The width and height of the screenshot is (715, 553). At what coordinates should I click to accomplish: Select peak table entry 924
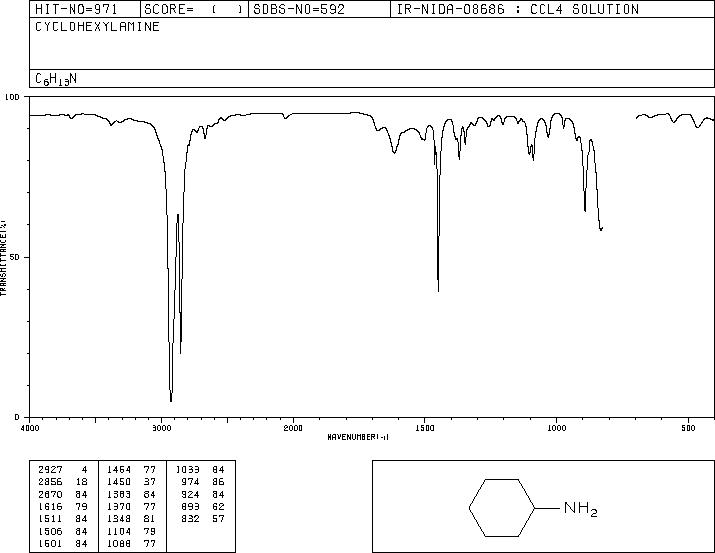point(190,494)
